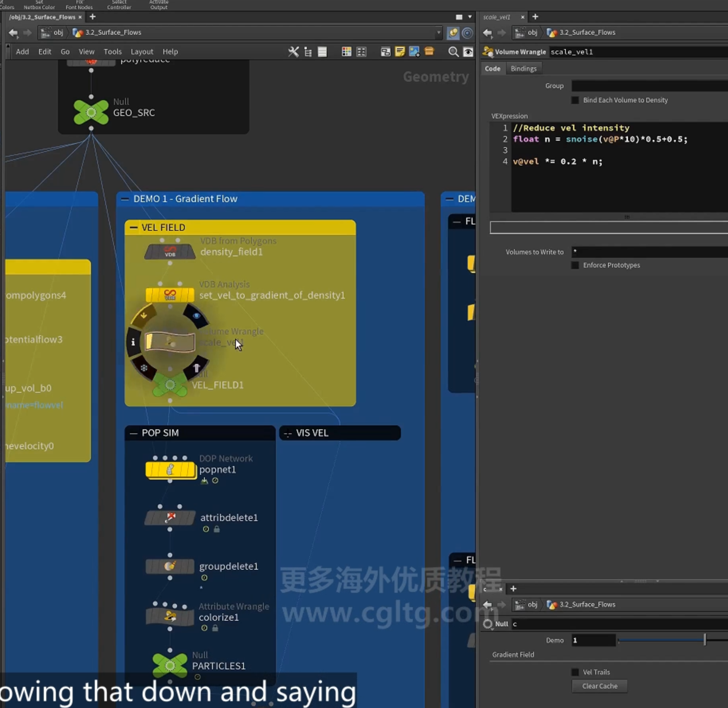Image resolution: width=728 pixels, height=708 pixels.
Task: Click the Group input field
Action: pyautogui.click(x=650, y=86)
